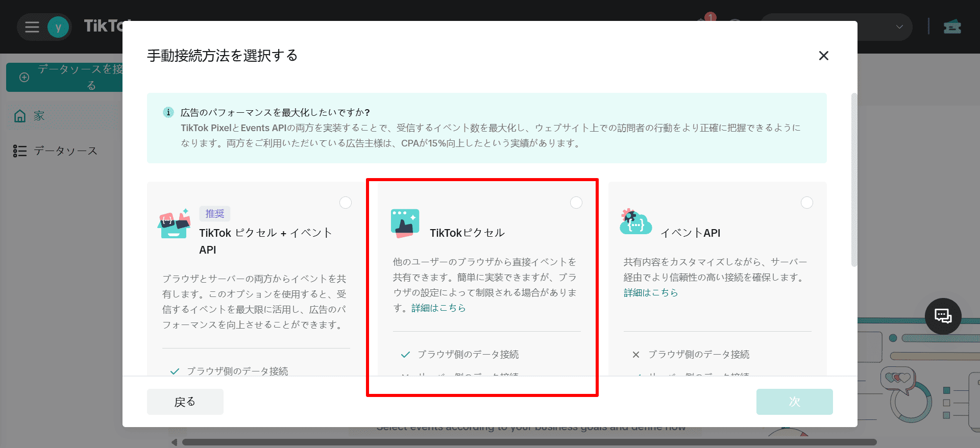Click the green user avatar 'y'
Viewport: 980px width, 448px height.
click(x=58, y=27)
